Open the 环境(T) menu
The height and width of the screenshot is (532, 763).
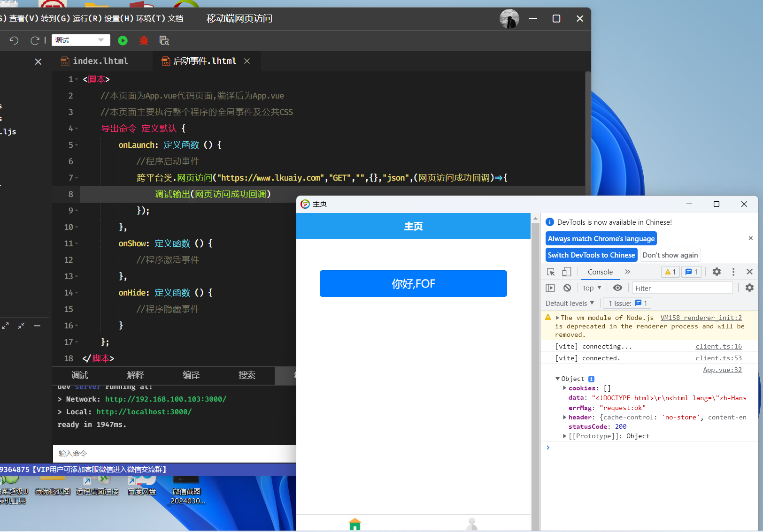[x=150, y=19]
